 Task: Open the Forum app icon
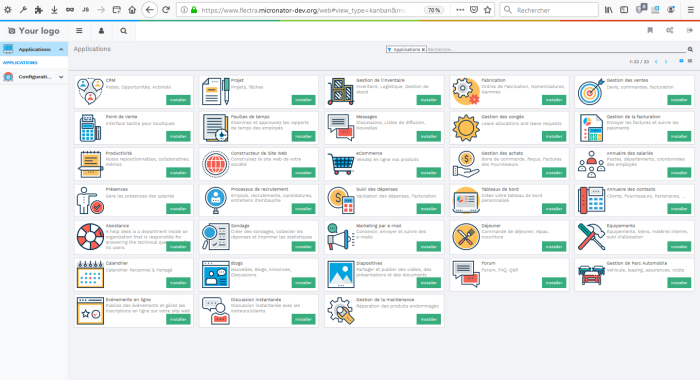(x=466, y=274)
